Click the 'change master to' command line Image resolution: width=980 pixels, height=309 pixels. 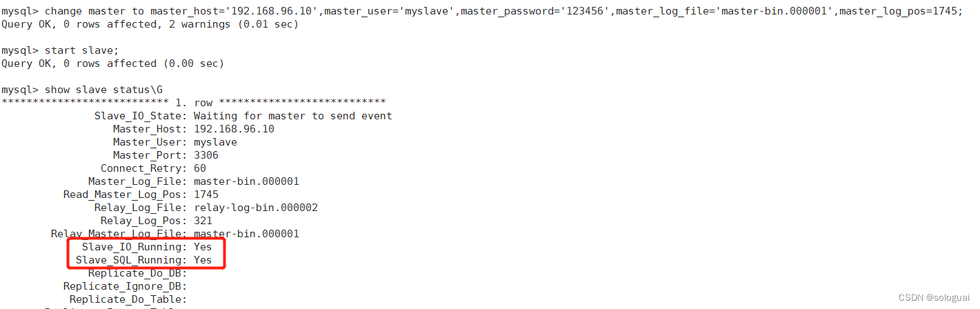pyautogui.click(x=482, y=11)
